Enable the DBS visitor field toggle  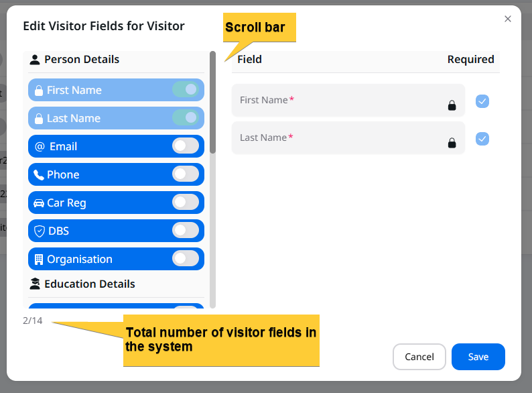coord(186,230)
